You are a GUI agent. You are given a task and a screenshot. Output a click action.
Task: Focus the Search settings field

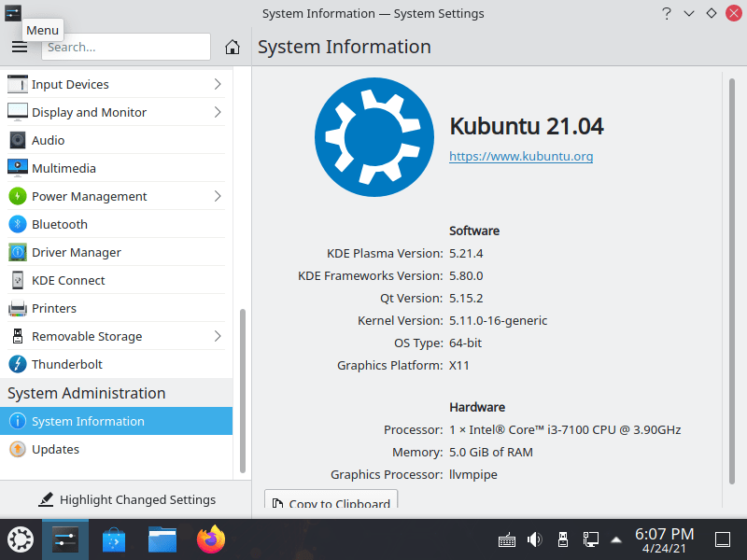coord(126,47)
